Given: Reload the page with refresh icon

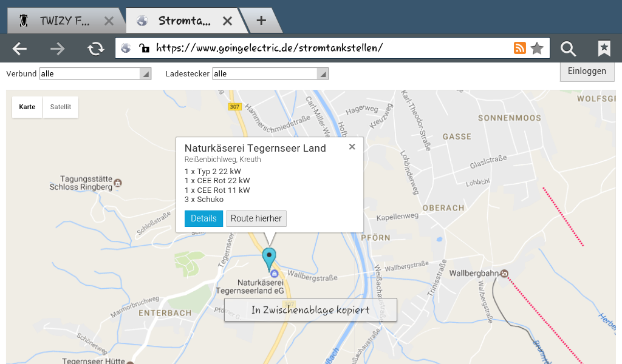Looking at the screenshot, I should click(95, 49).
